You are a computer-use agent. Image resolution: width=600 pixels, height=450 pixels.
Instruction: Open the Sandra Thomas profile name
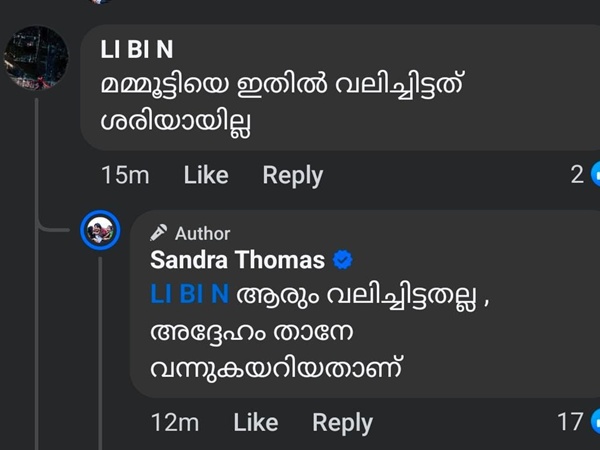(237, 261)
